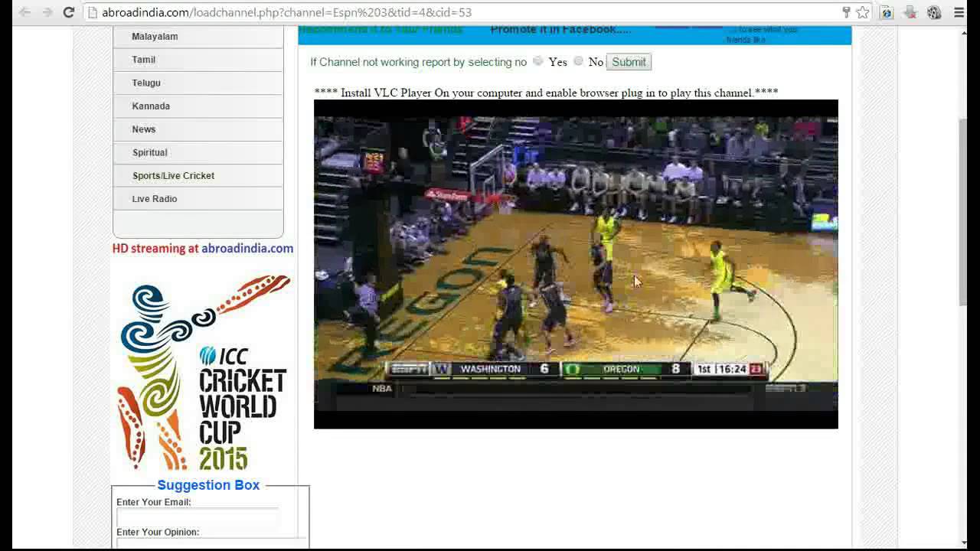Click the Enter Your Opinion label
Image resolution: width=980 pixels, height=551 pixels.
click(x=158, y=532)
